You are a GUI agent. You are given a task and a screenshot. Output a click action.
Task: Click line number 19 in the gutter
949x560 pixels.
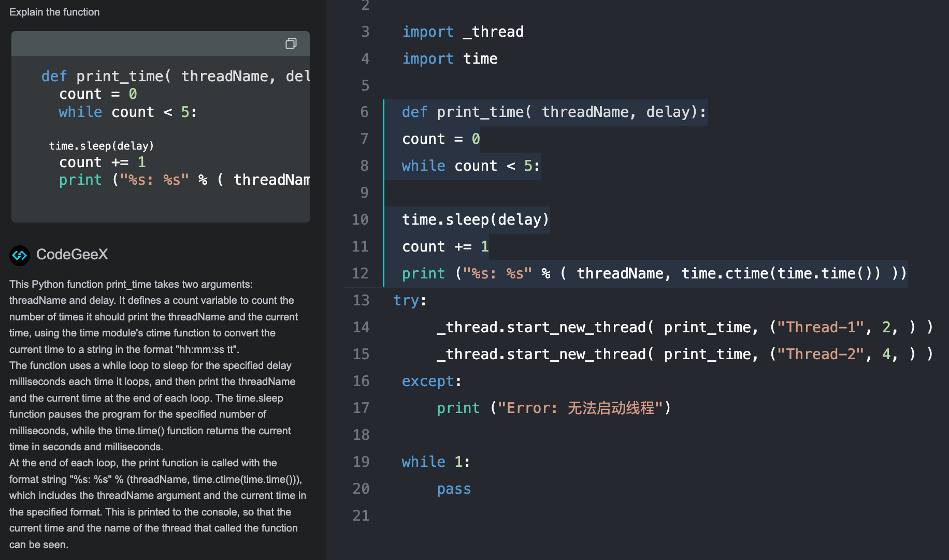tap(361, 462)
